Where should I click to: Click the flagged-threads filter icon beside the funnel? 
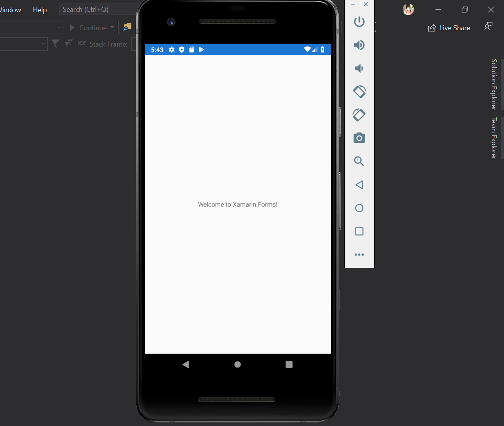coord(68,44)
